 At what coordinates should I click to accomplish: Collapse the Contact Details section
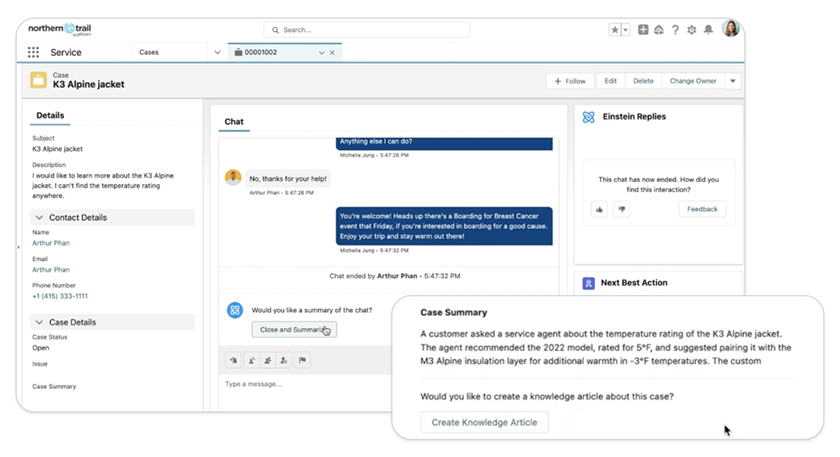[x=39, y=217]
